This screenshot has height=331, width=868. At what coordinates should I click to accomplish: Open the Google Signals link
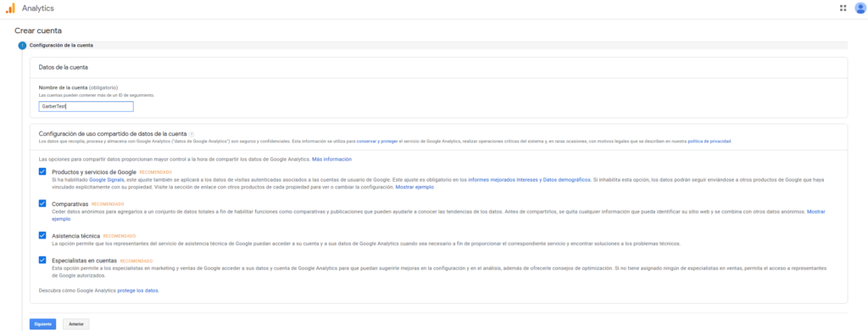pos(106,180)
